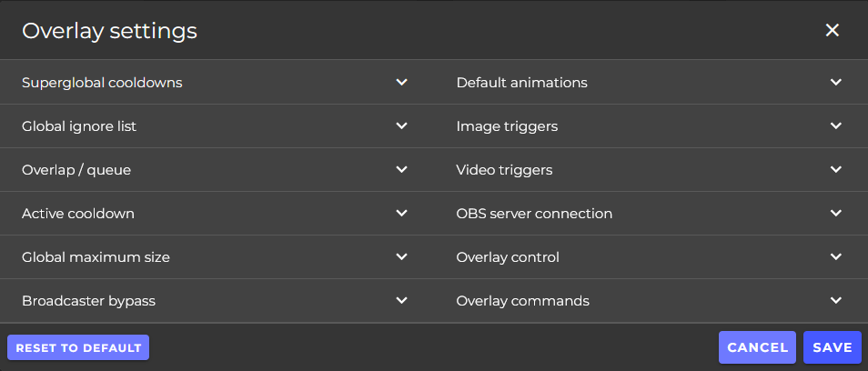The image size is (868, 371).
Task: Click the Video triggers chevron icon
Action: click(x=836, y=170)
